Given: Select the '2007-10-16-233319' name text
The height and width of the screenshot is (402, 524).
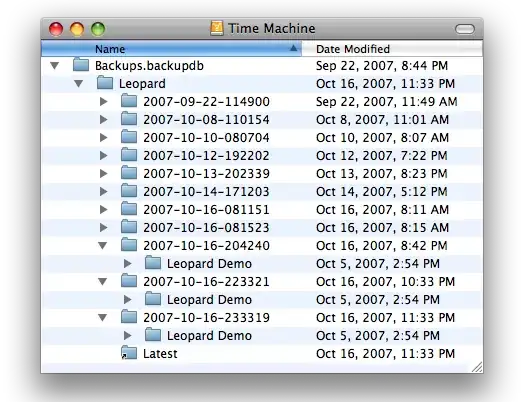Looking at the screenshot, I should point(207,318).
